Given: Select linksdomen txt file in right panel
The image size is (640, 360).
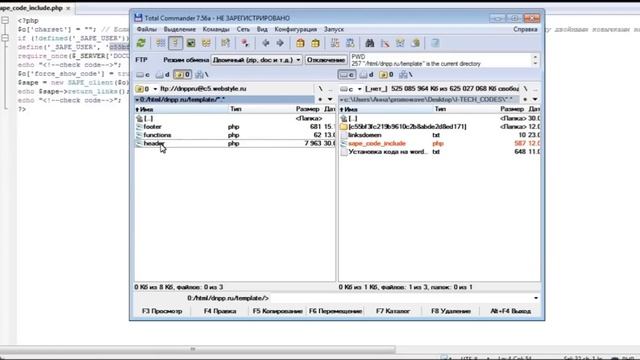Looking at the screenshot, I should [x=440, y=135].
